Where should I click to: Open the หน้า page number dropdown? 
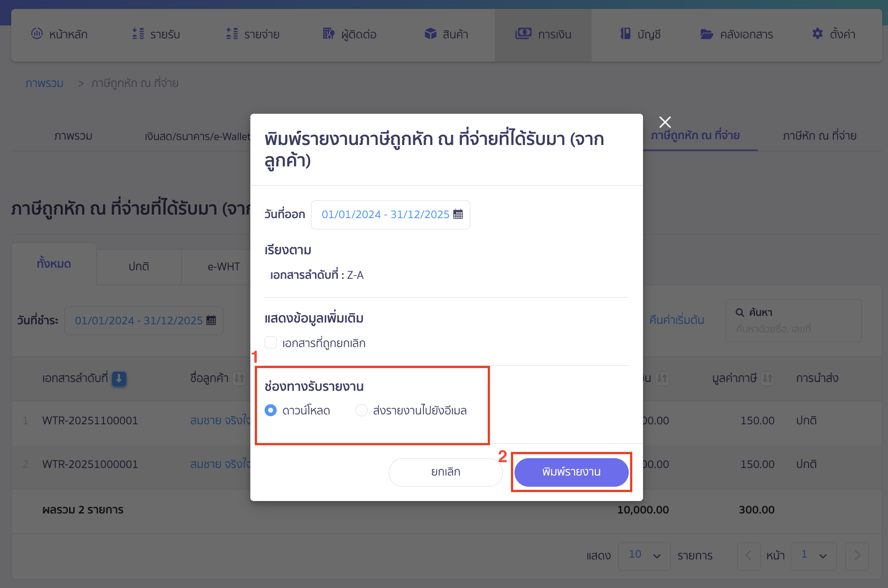[x=813, y=556]
